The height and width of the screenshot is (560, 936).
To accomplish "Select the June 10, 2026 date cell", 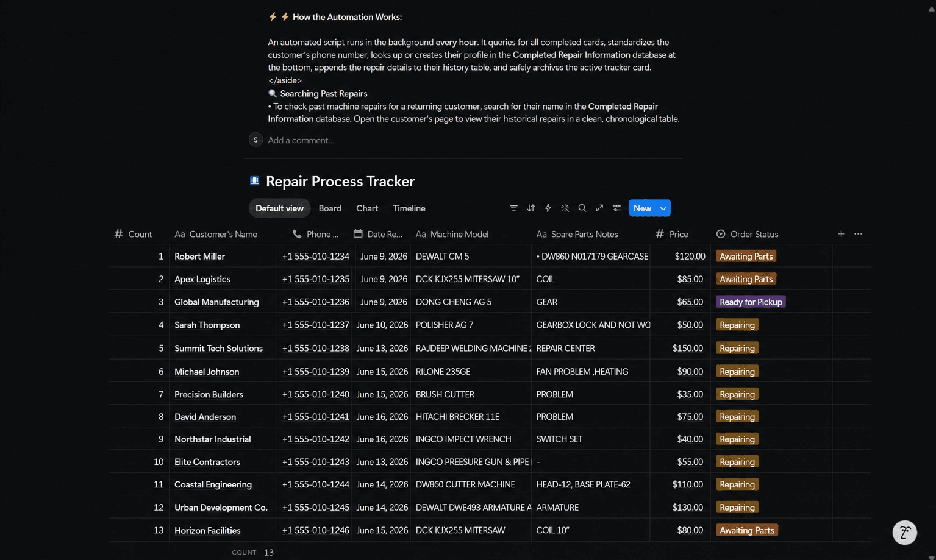I will pos(381,325).
